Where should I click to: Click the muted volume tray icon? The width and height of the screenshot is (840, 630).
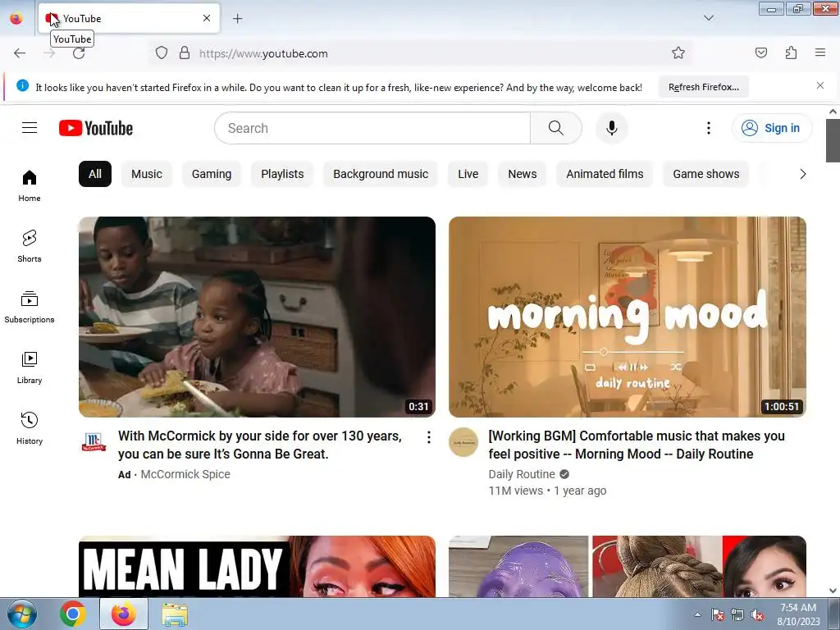(x=756, y=615)
